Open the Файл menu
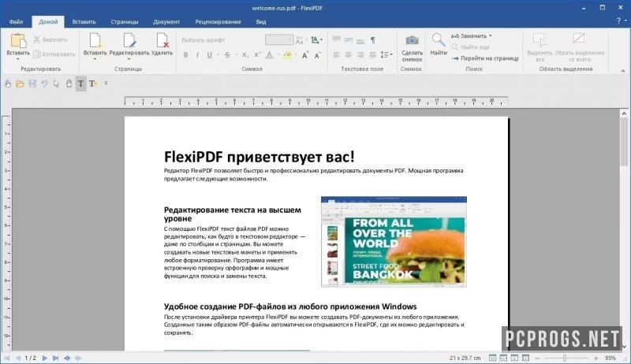This screenshot has height=364, width=631. pyautogui.click(x=16, y=22)
